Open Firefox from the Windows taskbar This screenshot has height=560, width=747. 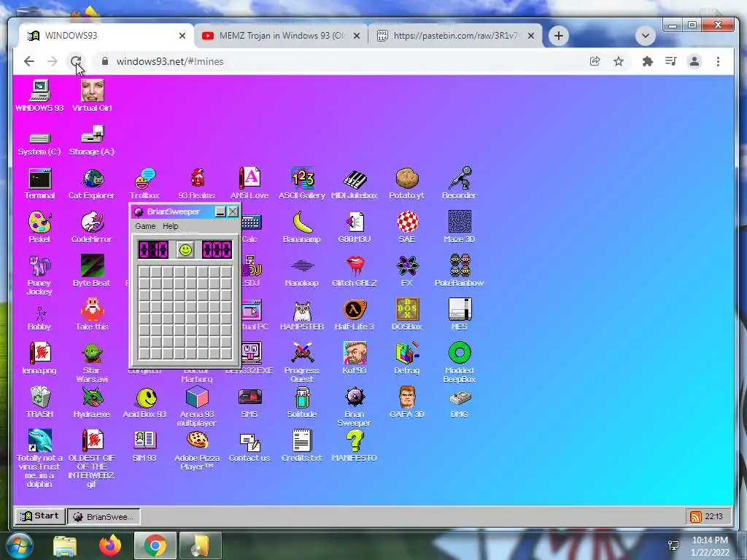tap(109, 545)
